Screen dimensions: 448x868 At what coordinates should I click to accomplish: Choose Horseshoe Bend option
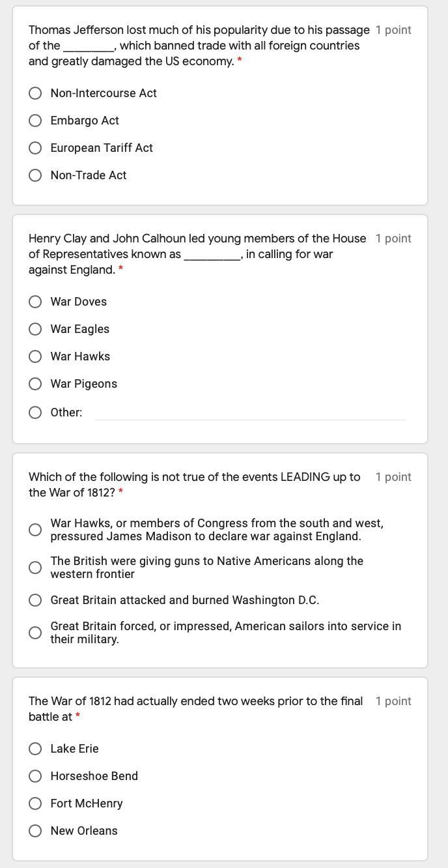click(x=35, y=776)
